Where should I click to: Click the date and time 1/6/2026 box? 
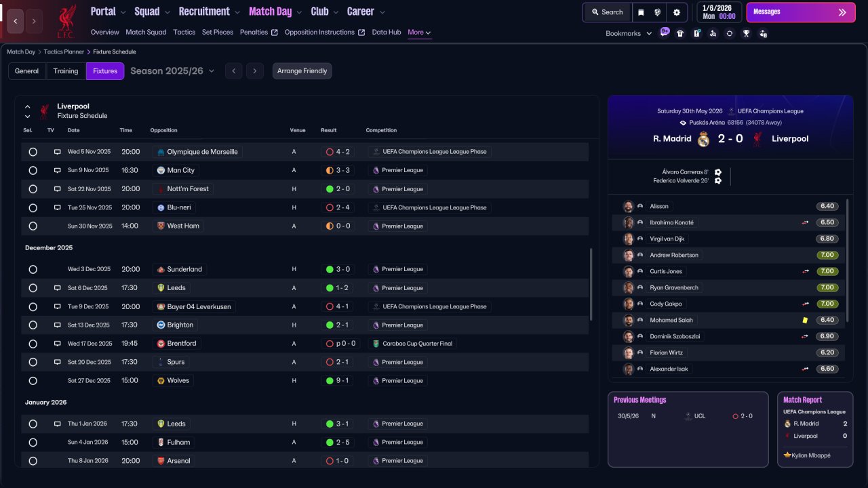tap(719, 12)
